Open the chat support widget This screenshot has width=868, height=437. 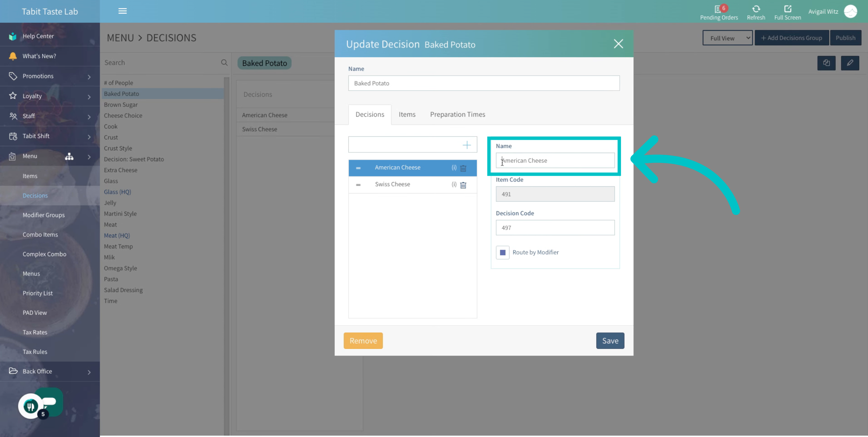coord(41,404)
